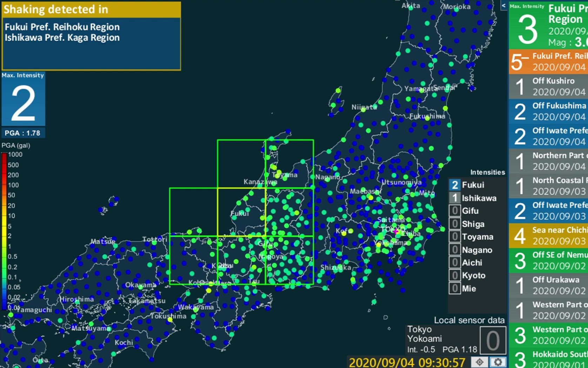Open the Off SE of Nemu earthquake entry
This screenshot has width=588, height=368.
click(x=548, y=261)
